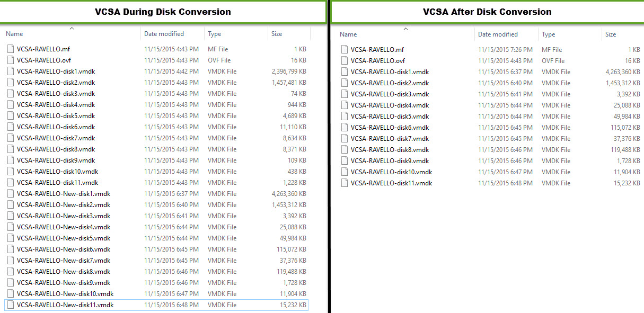The height and width of the screenshot is (313, 644).
Task: Select VCSA-RAVELLO-disk9.vmdk in right pane
Action: point(390,161)
